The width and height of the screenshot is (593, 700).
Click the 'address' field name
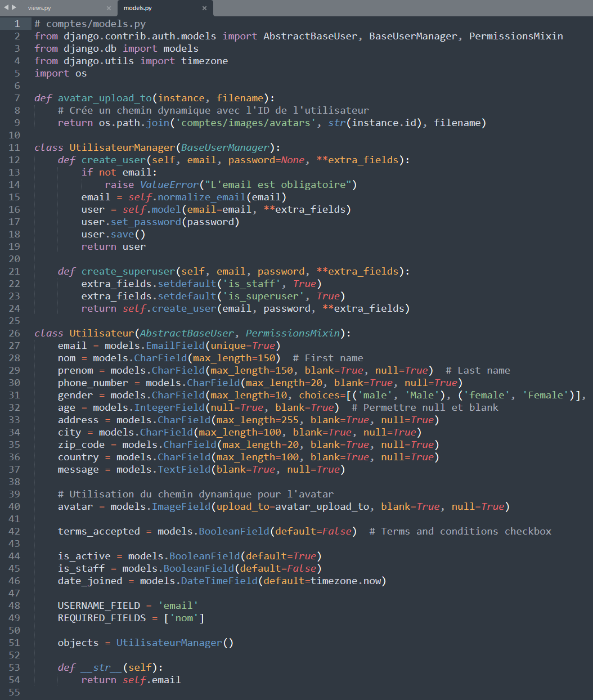coord(78,420)
